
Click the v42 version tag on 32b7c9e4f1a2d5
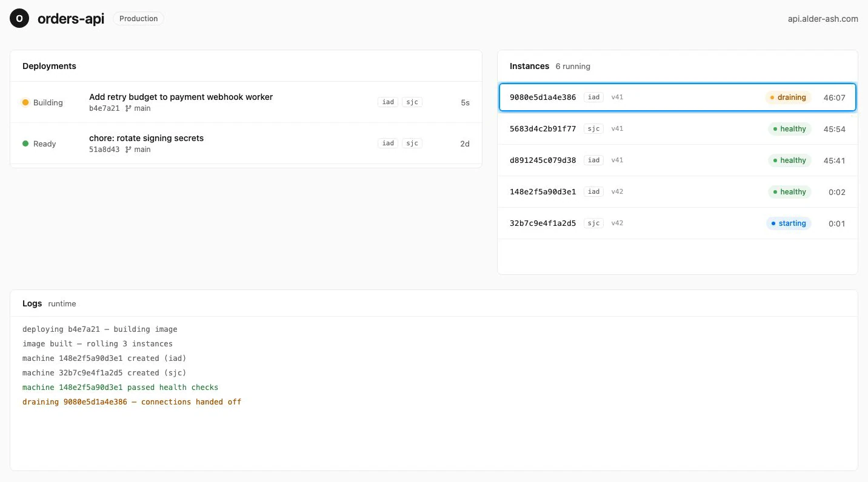click(617, 223)
